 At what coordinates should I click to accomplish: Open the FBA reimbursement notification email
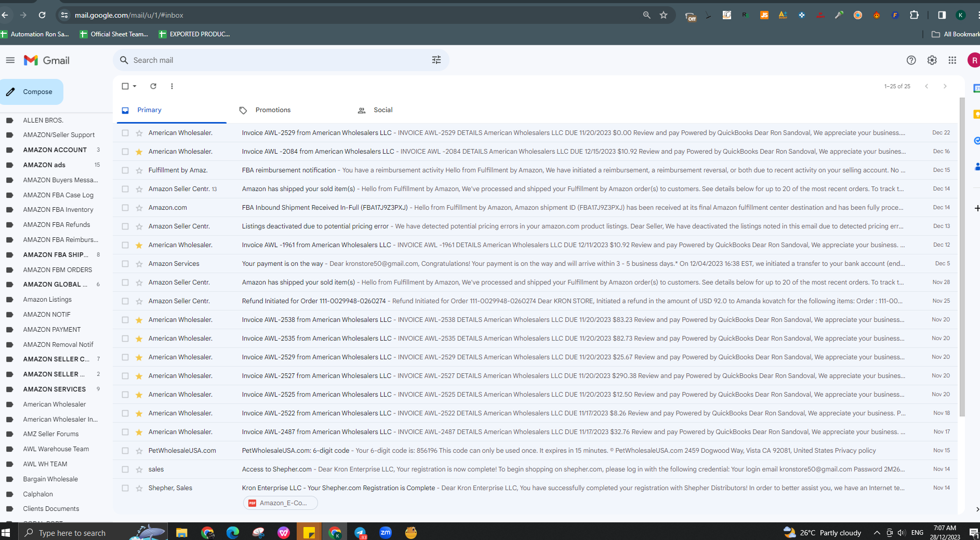pos(535,170)
